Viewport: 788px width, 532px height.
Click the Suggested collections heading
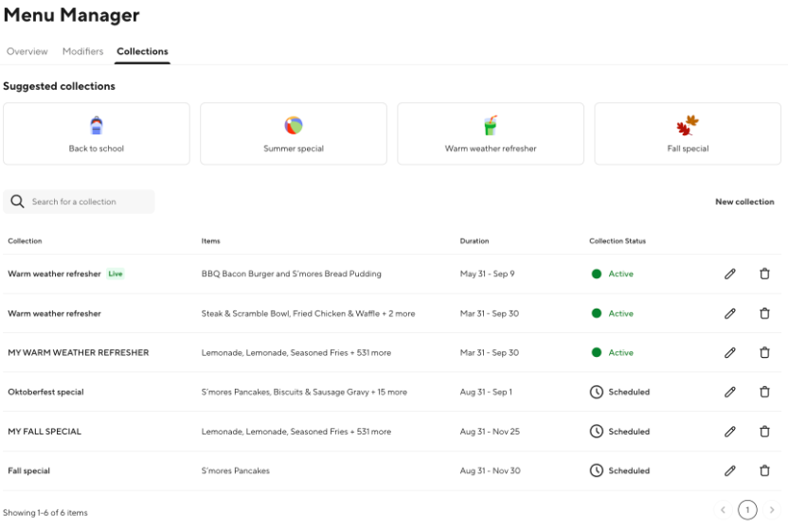[x=60, y=86]
